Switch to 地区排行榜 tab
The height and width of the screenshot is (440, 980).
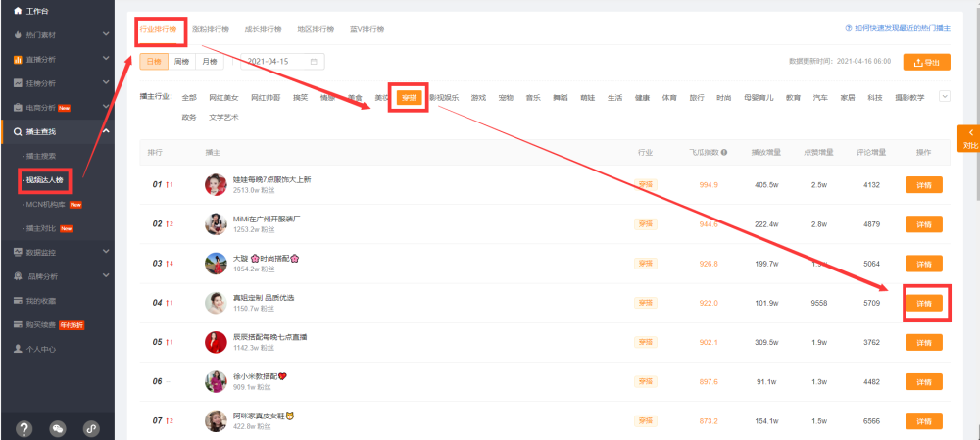pos(316,29)
